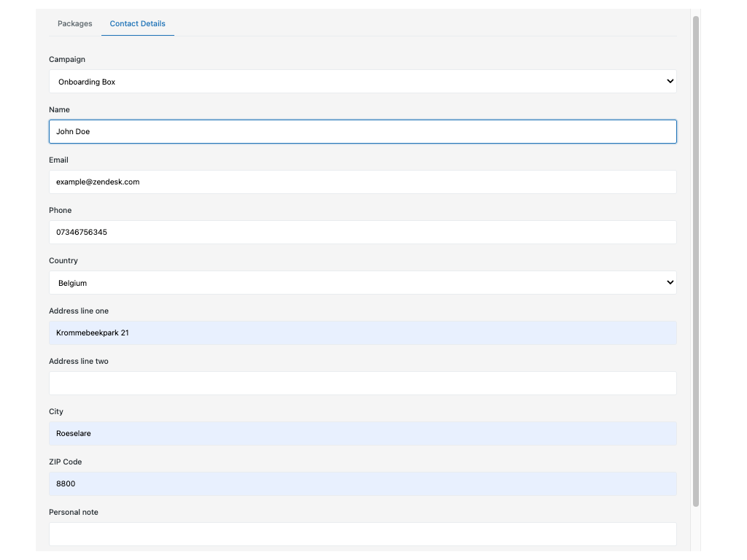747x560 pixels.
Task: Click the Name field containing John Doe
Action: 363,132
